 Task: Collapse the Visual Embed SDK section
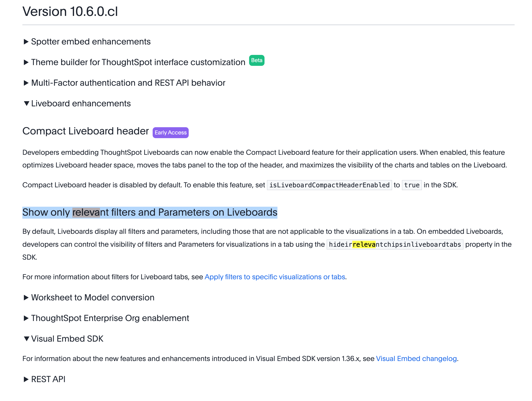tap(67, 339)
